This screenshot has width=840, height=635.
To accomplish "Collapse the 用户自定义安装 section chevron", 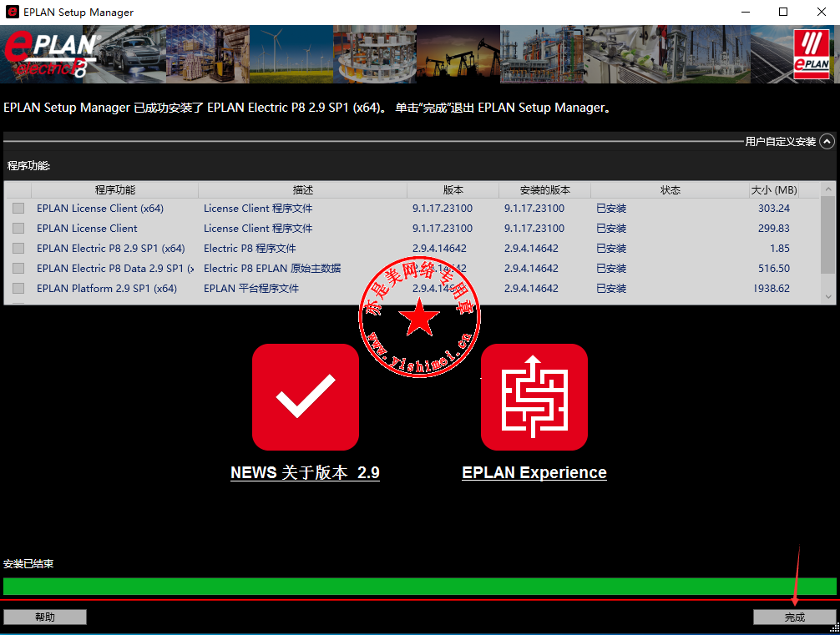I will point(827,141).
